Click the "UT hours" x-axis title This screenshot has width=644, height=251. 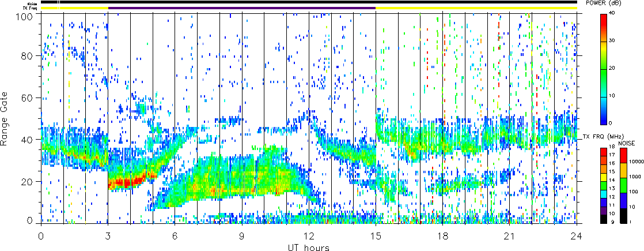click(308, 248)
